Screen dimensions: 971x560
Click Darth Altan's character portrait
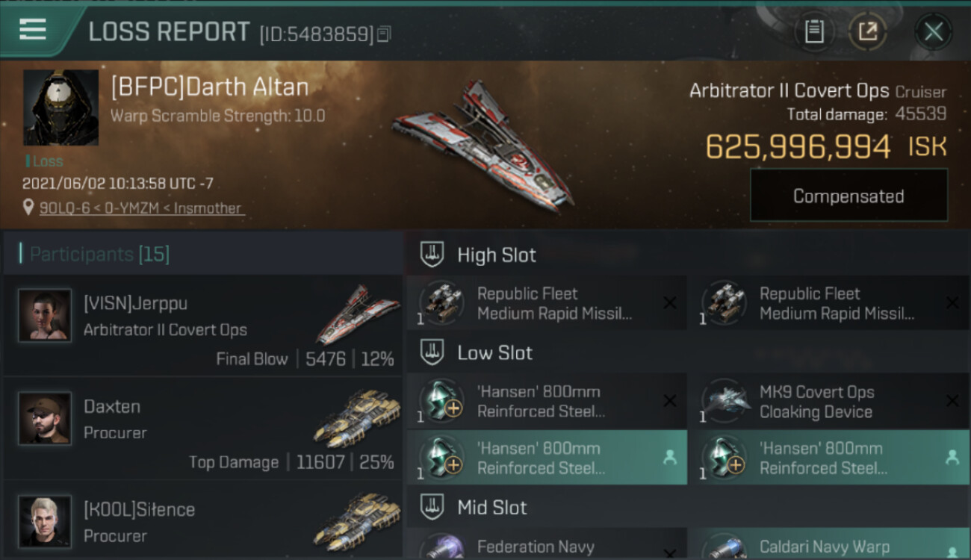coord(61,108)
